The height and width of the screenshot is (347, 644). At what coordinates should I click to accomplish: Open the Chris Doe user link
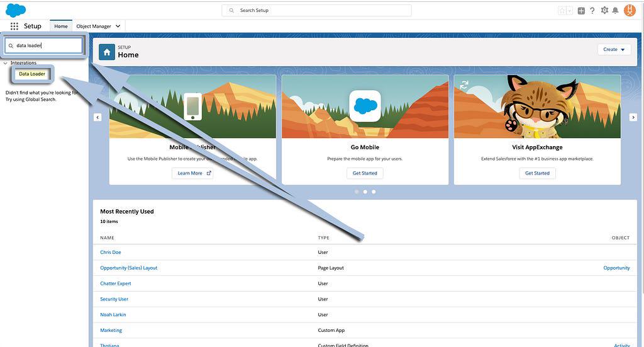click(x=111, y=253)
